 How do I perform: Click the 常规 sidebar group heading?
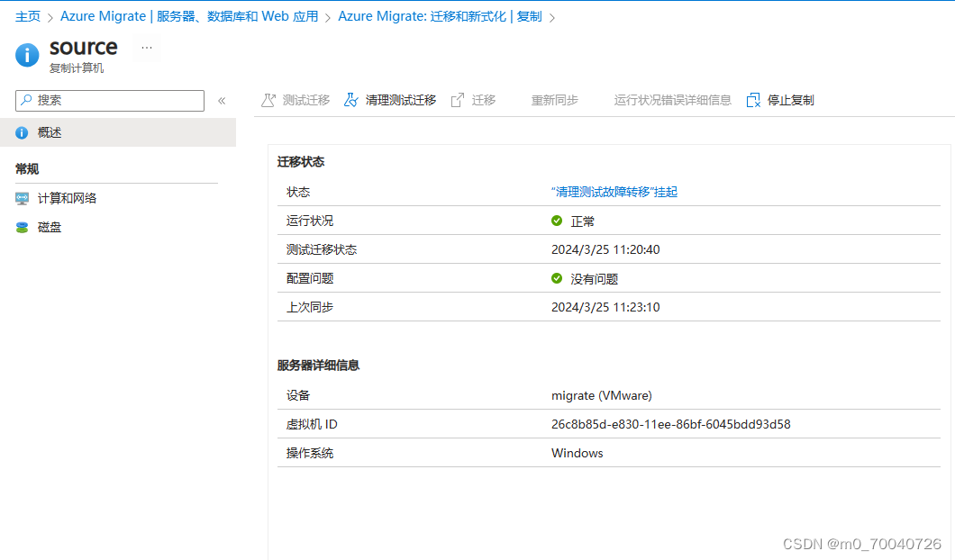[27, 169]
